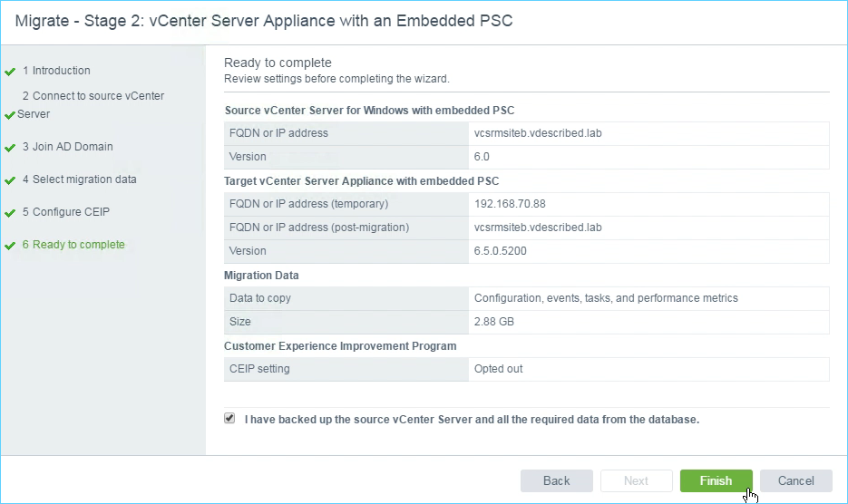848x504 pixels.
Task: Click the green Finish button
Action: coord(716,480)
